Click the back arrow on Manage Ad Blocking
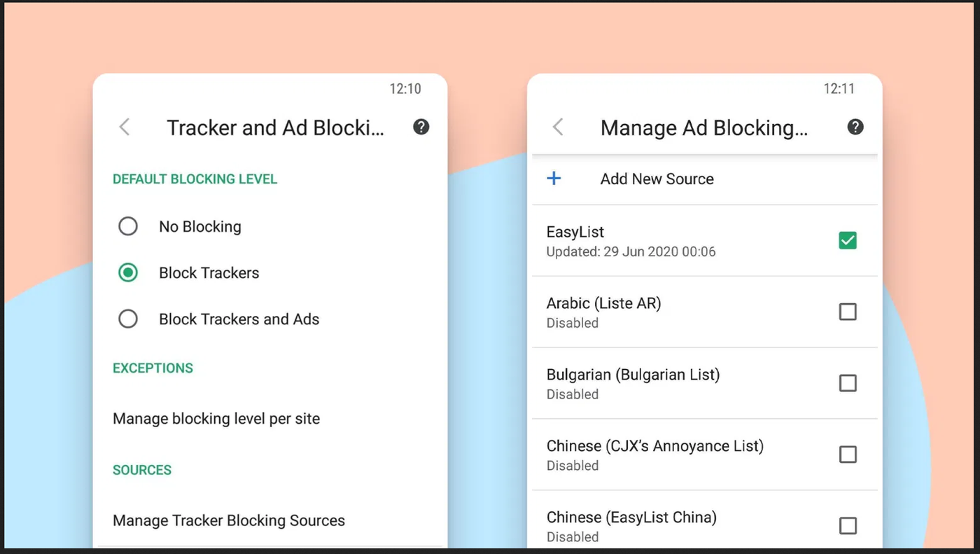Viewport: 980px width, 554px height. click(558, 127)
